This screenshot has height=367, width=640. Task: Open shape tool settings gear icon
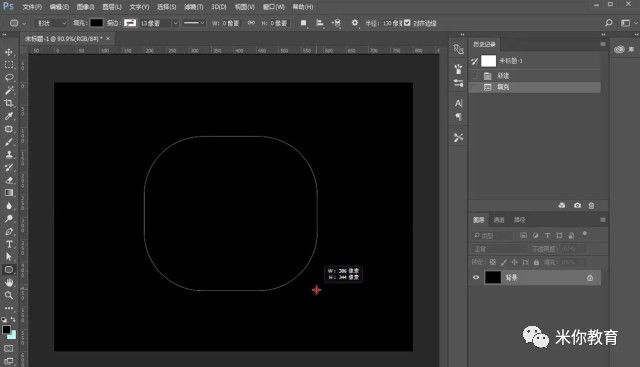coord(355,23)
